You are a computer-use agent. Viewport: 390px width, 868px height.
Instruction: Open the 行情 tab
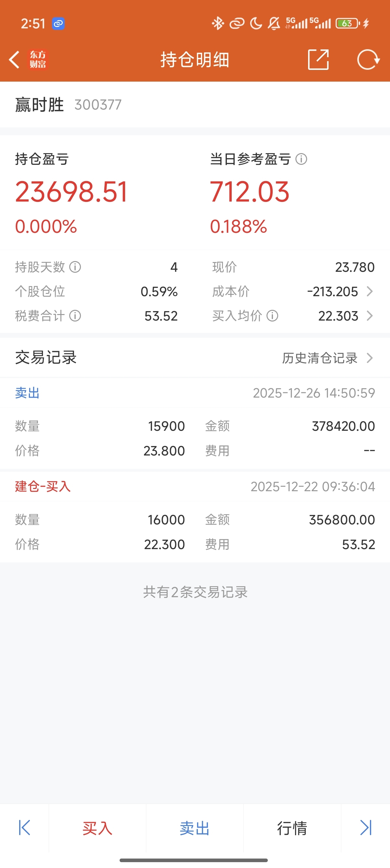(x=292, y=828)
